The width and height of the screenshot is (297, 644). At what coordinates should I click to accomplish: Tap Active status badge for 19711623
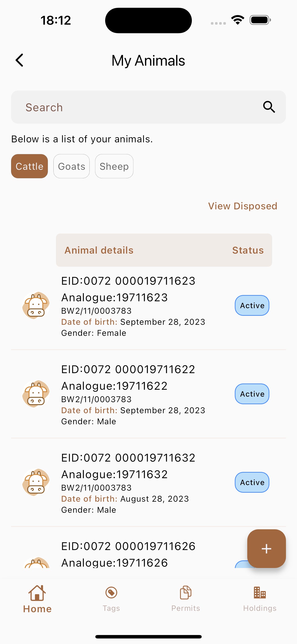(252, 305)
